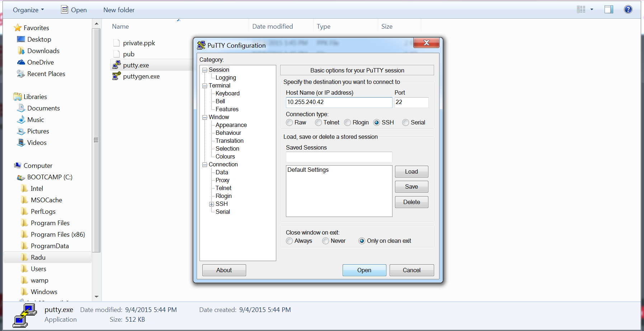644x331 pixels.
Task: Select Colours in the category tree
Action: pos(225,157)
